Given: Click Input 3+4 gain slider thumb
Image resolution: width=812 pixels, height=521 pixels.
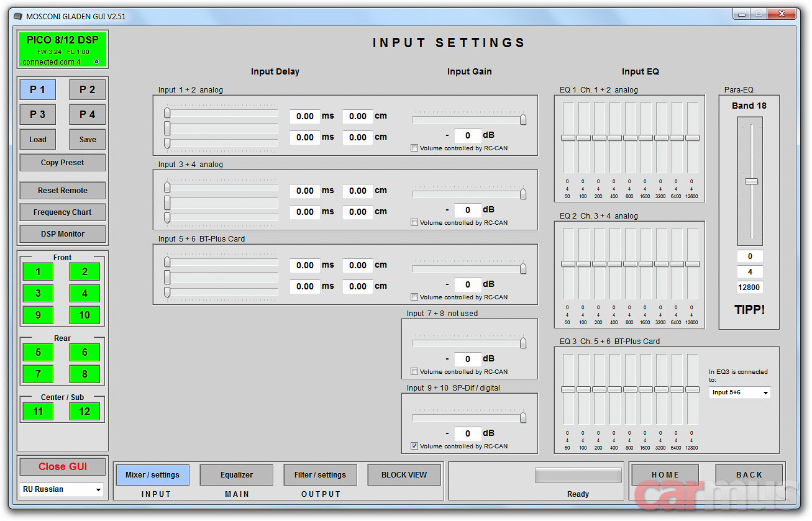Looking at the screenshot, I should [523, 194].
